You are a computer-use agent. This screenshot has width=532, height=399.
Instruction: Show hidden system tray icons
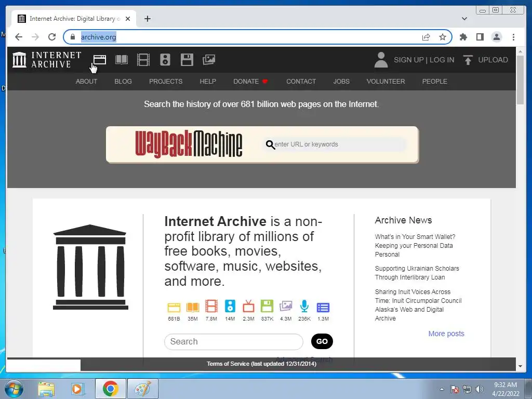pos(442,389)
